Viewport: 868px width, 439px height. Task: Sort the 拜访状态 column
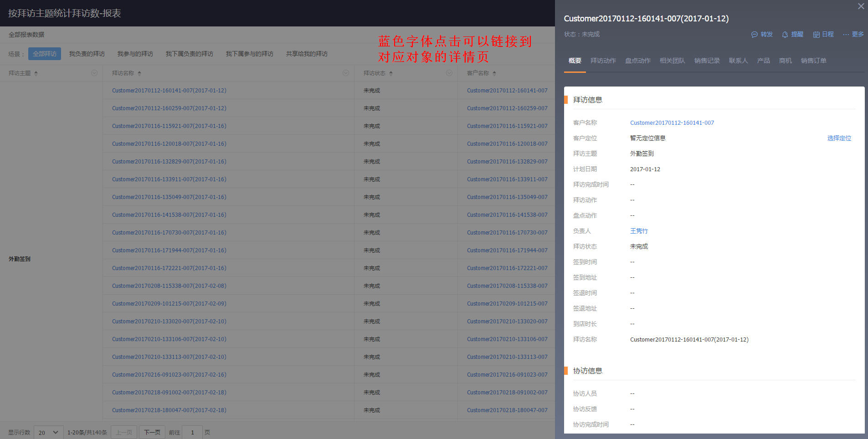point(391,73)
